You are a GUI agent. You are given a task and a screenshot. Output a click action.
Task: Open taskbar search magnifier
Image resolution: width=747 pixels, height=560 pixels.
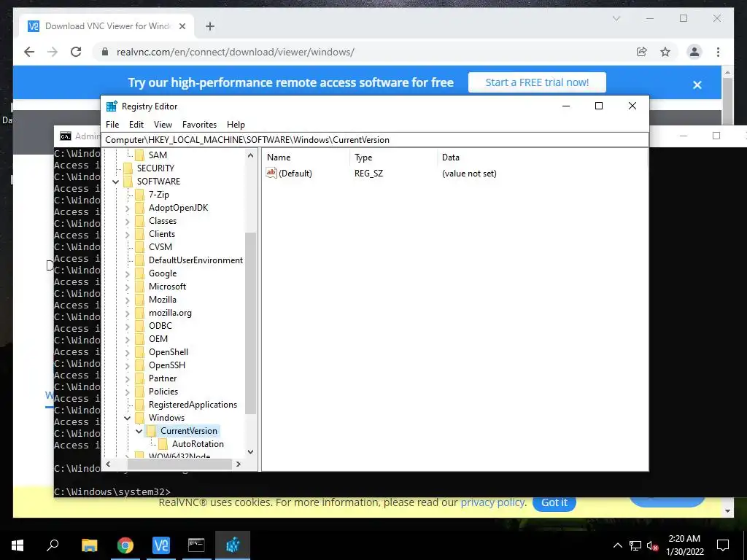tap(53, 545)
